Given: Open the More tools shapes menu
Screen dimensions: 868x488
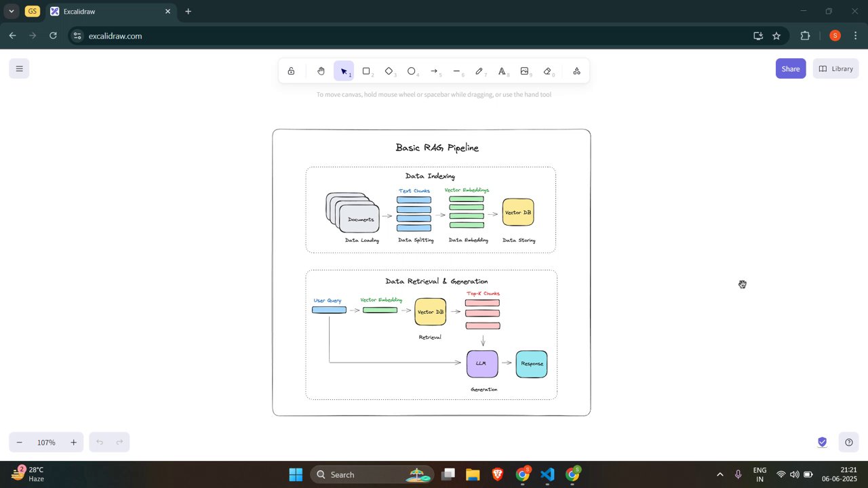Looking at the screenshot, I should point(576,71).
